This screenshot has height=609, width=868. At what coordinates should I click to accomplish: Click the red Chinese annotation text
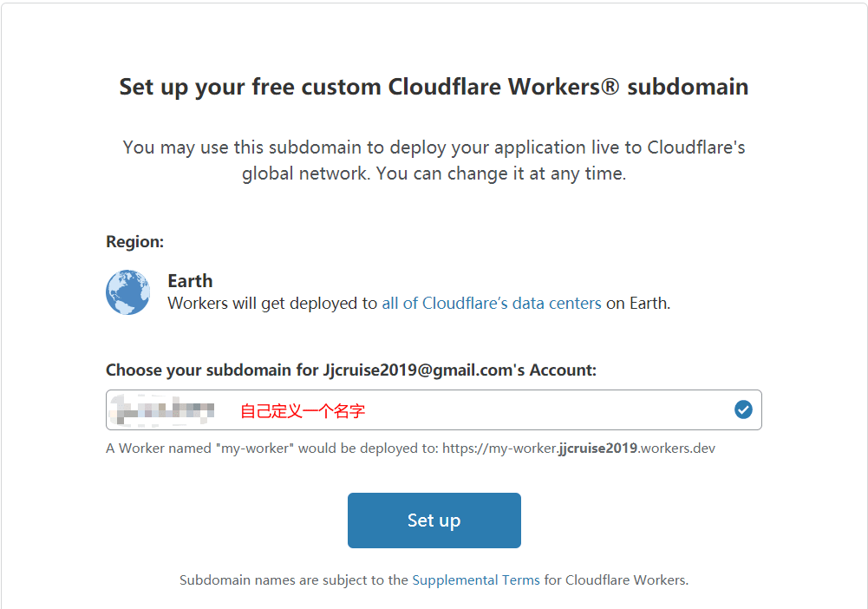click(303, 411)
